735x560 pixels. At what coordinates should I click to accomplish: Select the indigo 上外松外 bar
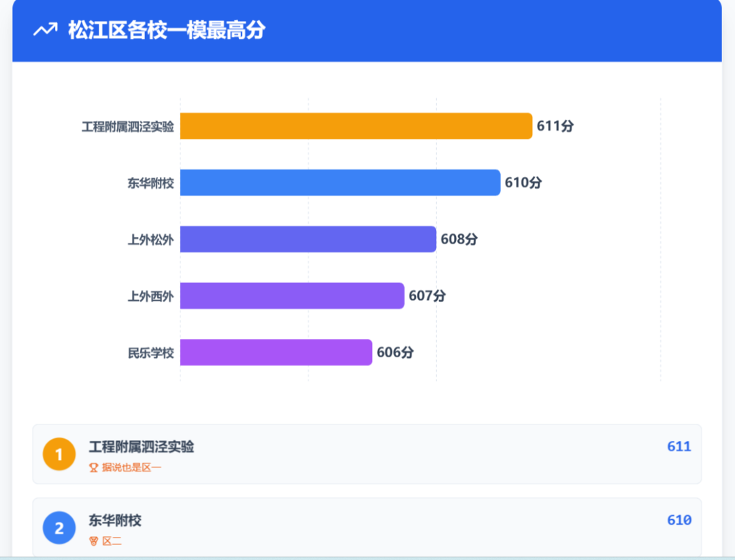(x=308, y=239)
